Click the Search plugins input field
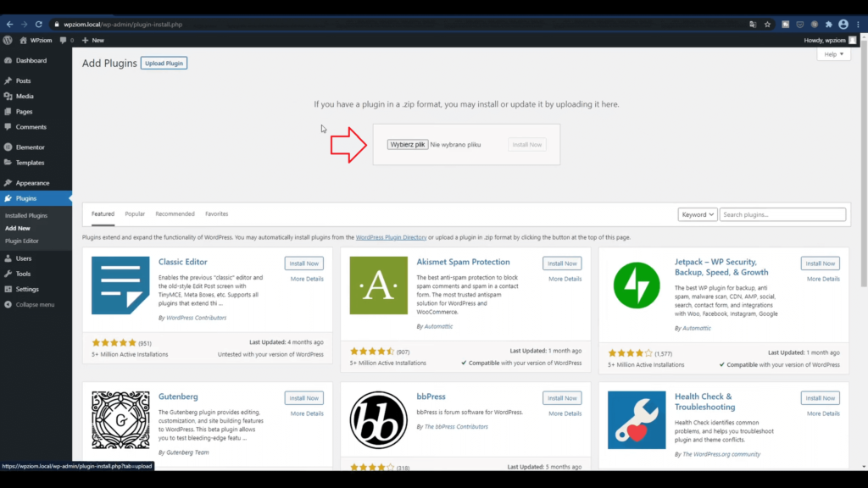The width and height of the screenshot is (868, 488). 782,214
